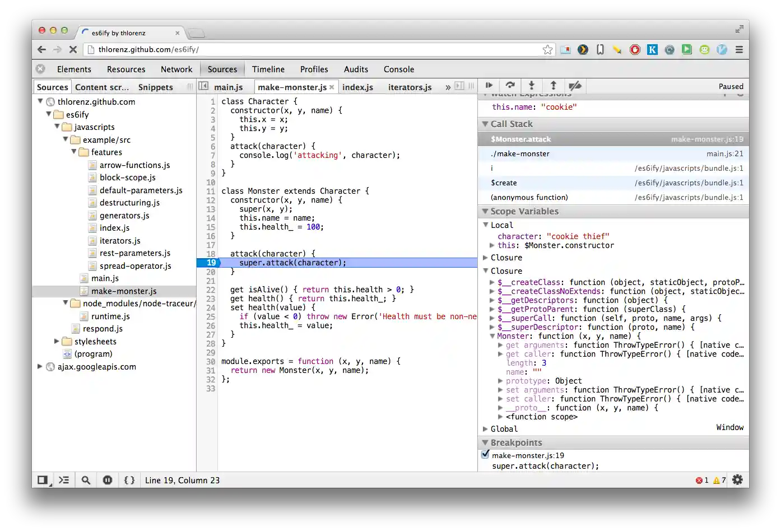The height and width of the screenshot is (532, 781).
Task: Switch to the Console panel
Action: [398, 69]
